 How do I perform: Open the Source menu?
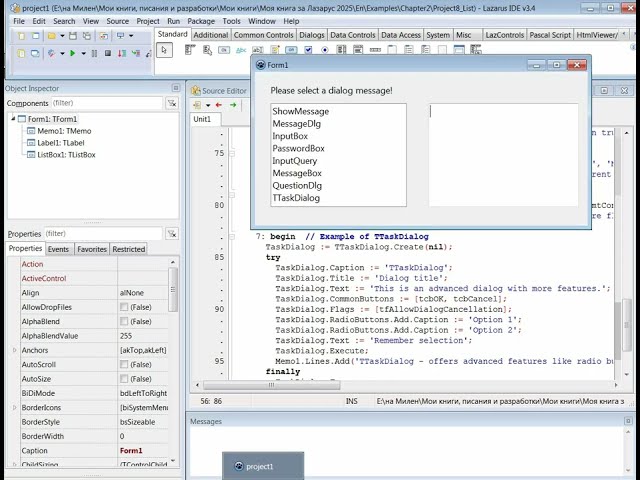118,21
